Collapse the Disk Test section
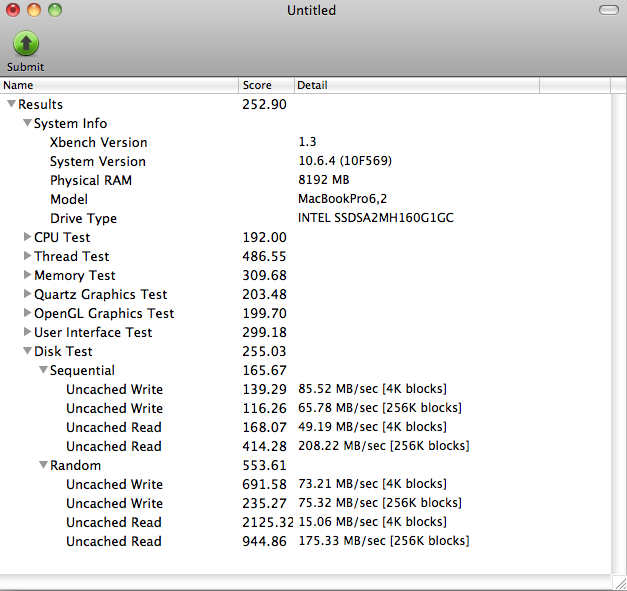627x591 pixels. 27,351
